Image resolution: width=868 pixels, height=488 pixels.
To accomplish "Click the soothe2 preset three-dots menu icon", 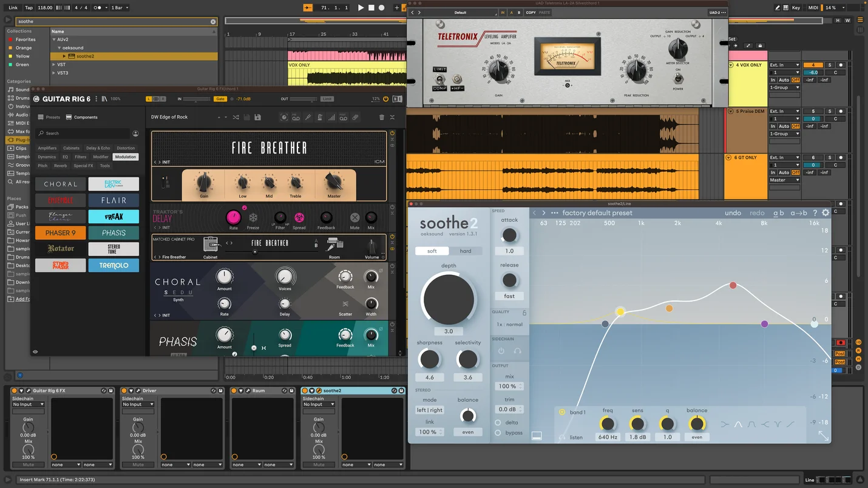I will [x=554, y=213].
